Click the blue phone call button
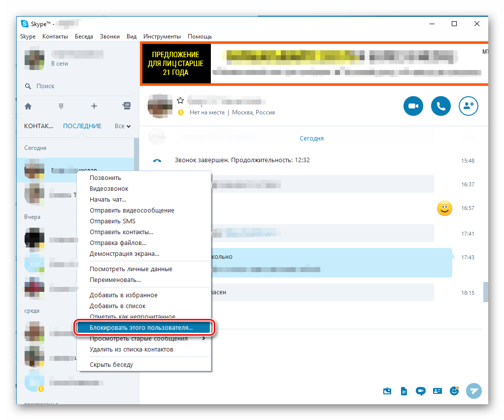The width and height of the screenshot is (504, 420). coord(440,105)
